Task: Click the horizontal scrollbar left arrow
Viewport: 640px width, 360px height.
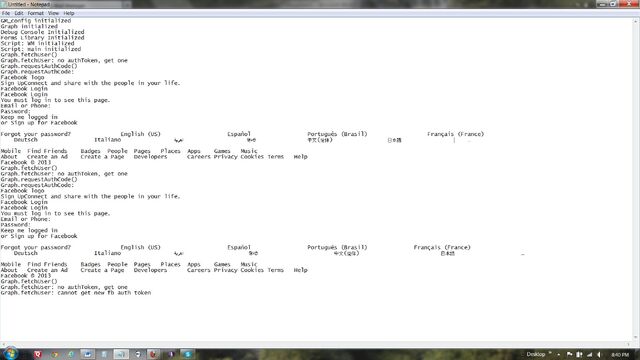Action: click(3, 344)
